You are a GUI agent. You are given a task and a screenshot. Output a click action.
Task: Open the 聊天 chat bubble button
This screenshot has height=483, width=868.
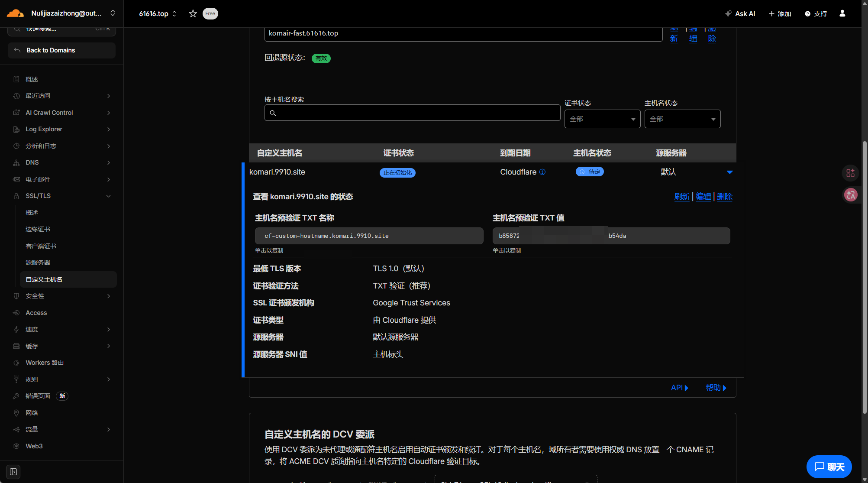(x=829, y=467)
